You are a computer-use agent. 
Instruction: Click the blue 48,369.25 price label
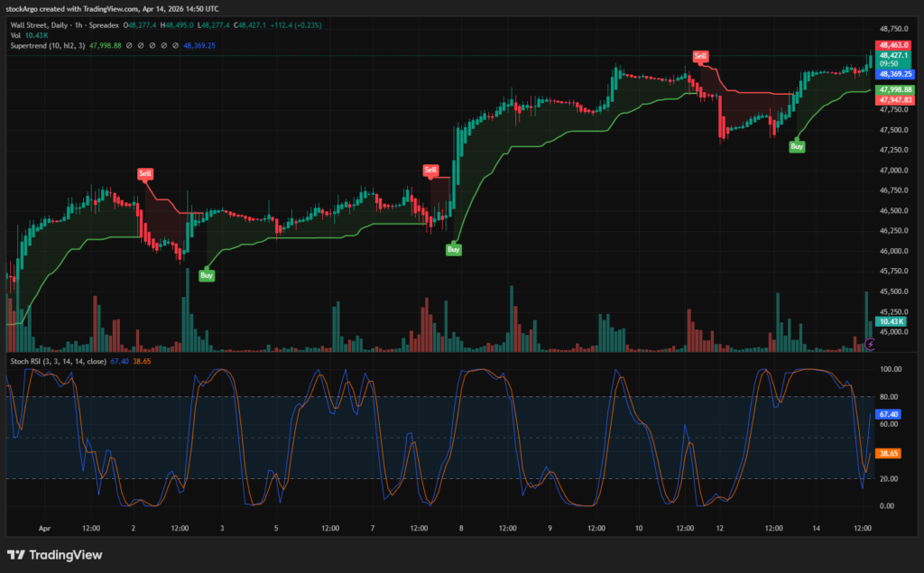894,74
